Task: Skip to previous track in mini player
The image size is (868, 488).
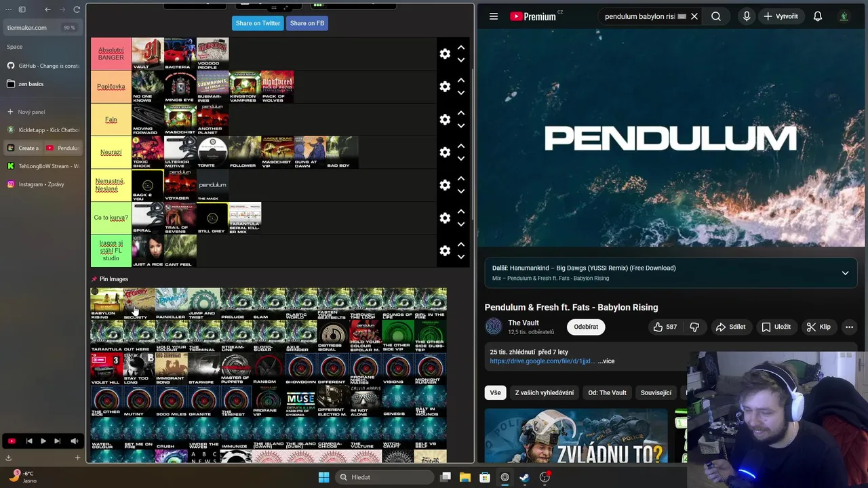Action: [x=29, y=441]
